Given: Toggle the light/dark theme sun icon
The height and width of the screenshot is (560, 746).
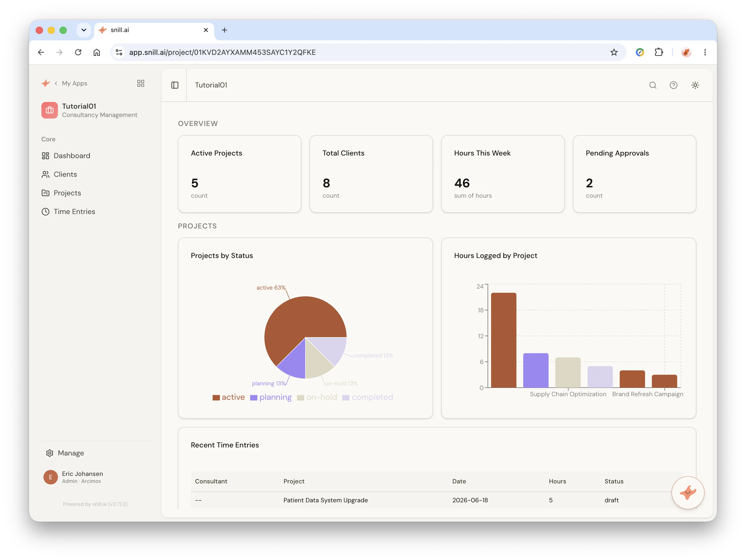Looking at the screenshot, I should [695, 85].
